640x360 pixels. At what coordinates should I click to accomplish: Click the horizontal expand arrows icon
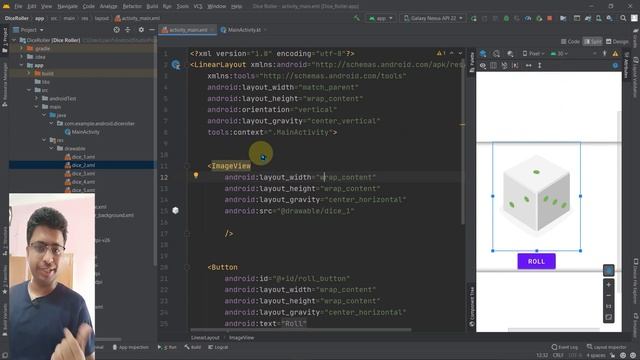pyautogui.click(x=529, y=65)
